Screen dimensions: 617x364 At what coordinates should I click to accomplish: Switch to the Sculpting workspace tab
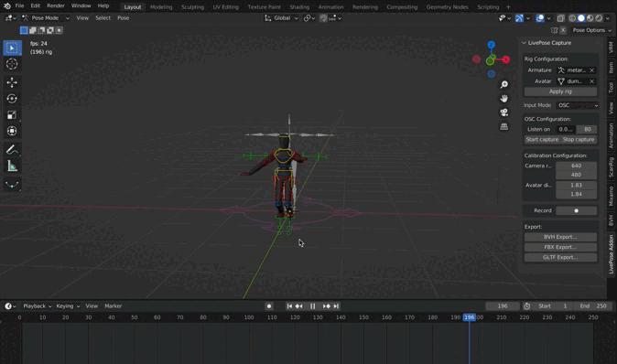[193, 7]
